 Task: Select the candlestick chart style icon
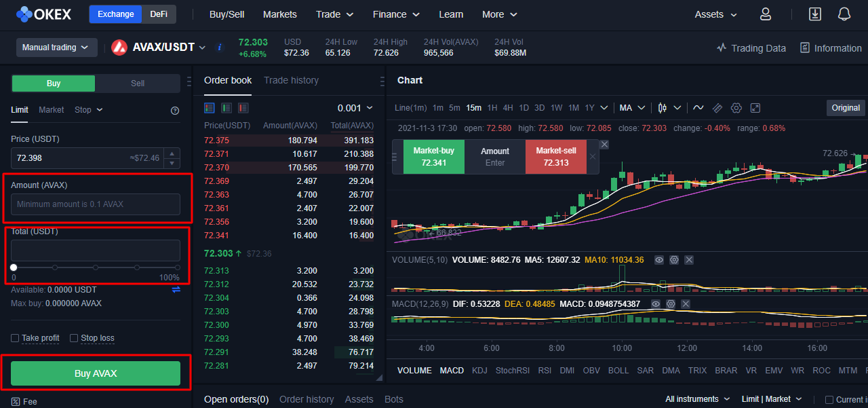(663, 108)
